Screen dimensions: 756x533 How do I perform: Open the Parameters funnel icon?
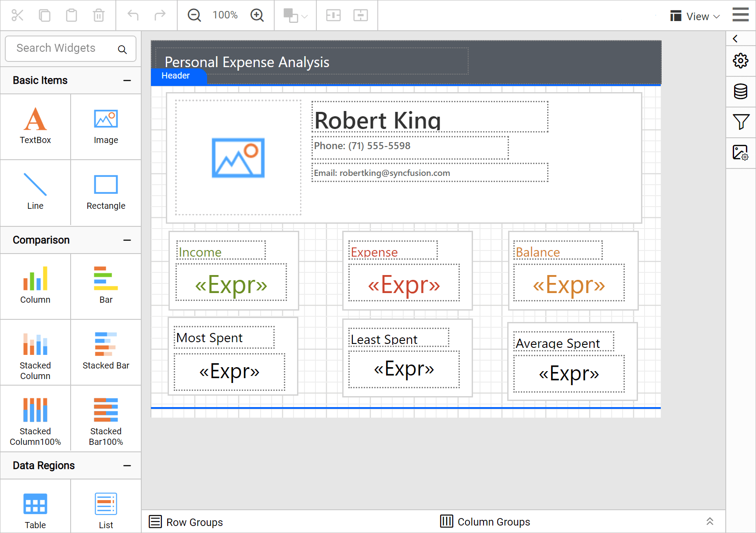741,122
